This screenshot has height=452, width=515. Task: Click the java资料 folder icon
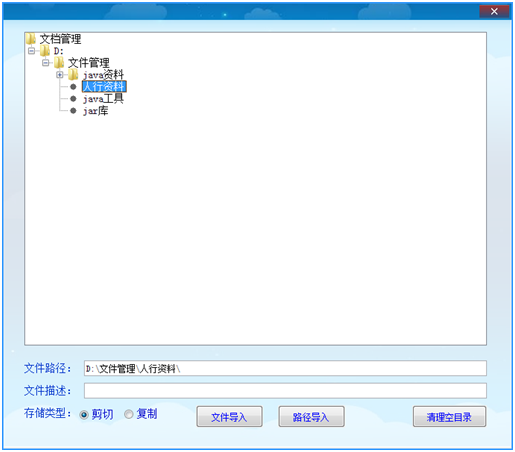pos(73,74)
